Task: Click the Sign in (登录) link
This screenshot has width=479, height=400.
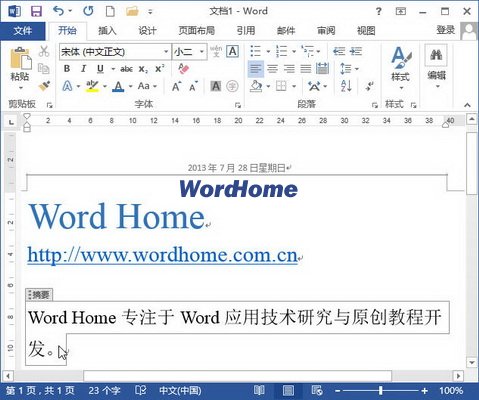Action: coord(445,30)
